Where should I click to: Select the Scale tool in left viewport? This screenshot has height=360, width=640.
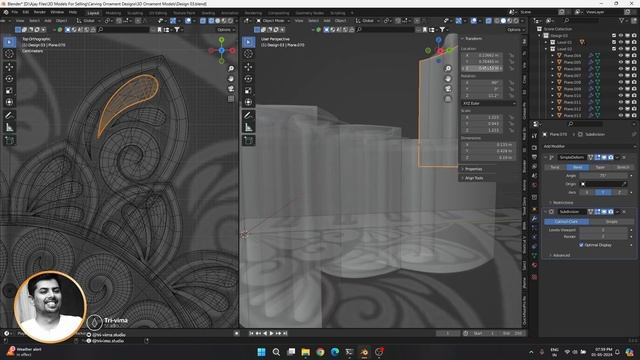pos(9,91)
